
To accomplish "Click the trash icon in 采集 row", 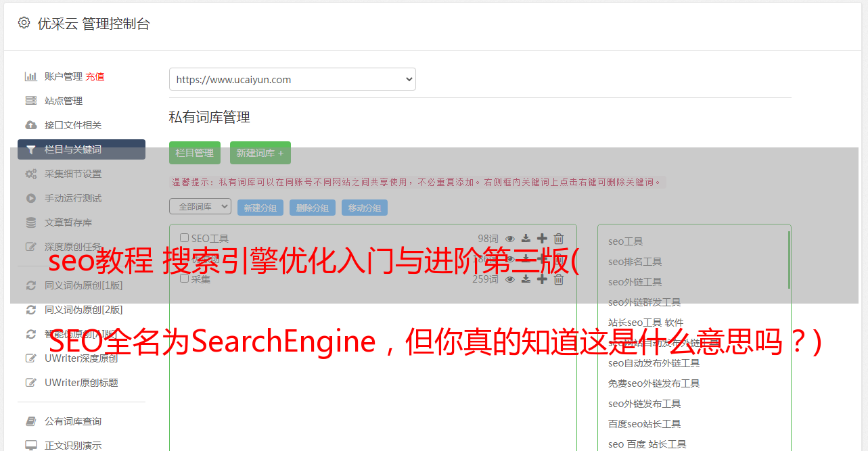I will [x=559, y=279].
